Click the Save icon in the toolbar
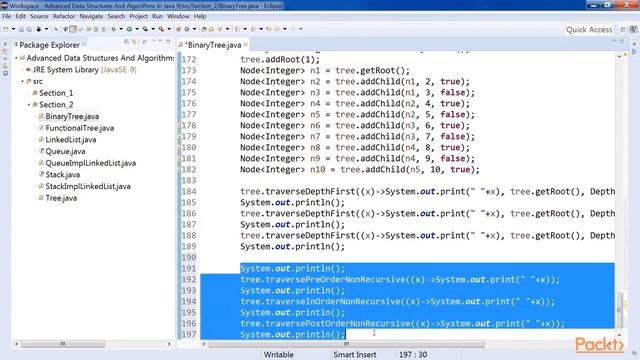 pyautogui.click(x=21, y=29)
